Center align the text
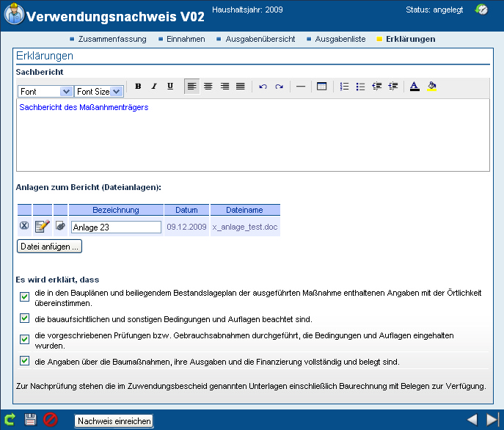504x430 pixels. point(208,86)
